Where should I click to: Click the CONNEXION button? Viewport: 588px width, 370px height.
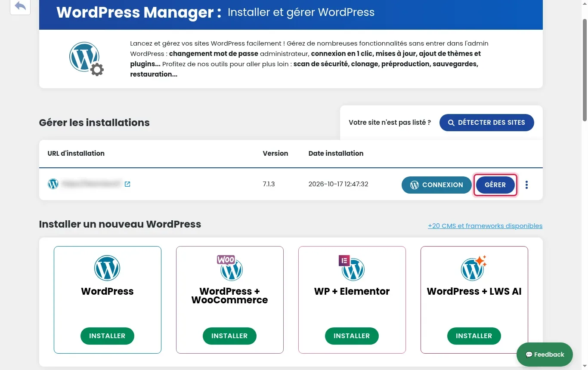[x=436, y=185]
